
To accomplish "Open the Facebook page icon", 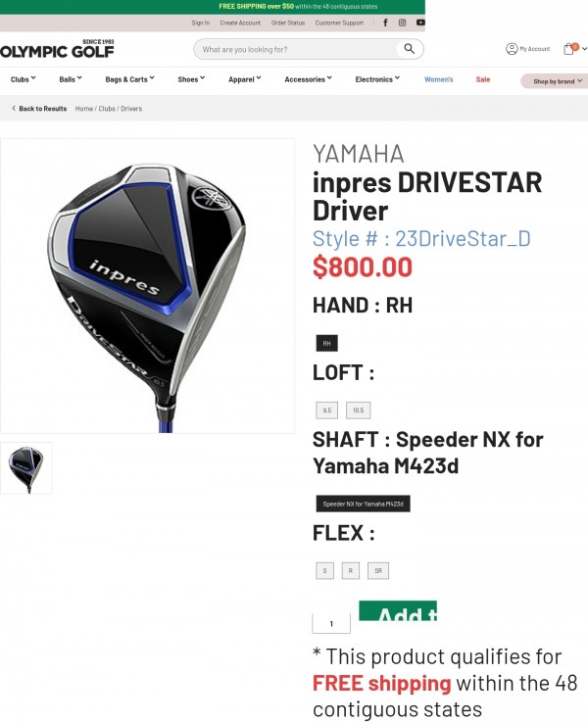I will click(385, 23).
